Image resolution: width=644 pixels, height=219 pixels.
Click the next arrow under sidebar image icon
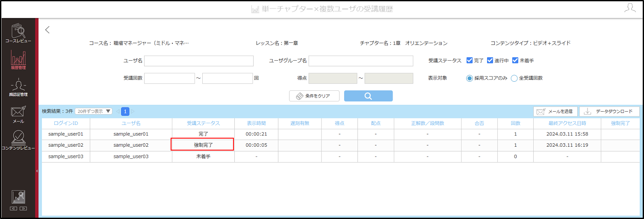(x=23, y=208)
